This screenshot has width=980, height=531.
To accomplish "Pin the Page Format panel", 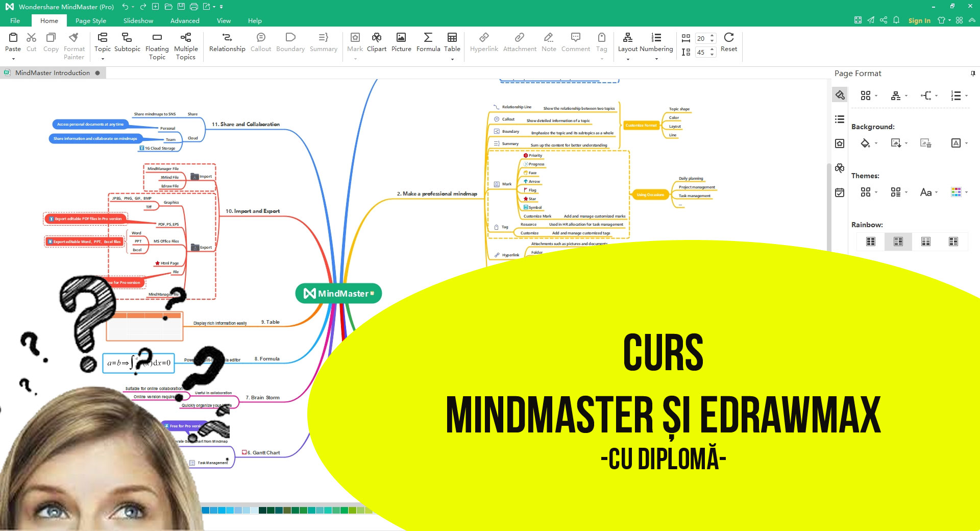I will [972, 74].
